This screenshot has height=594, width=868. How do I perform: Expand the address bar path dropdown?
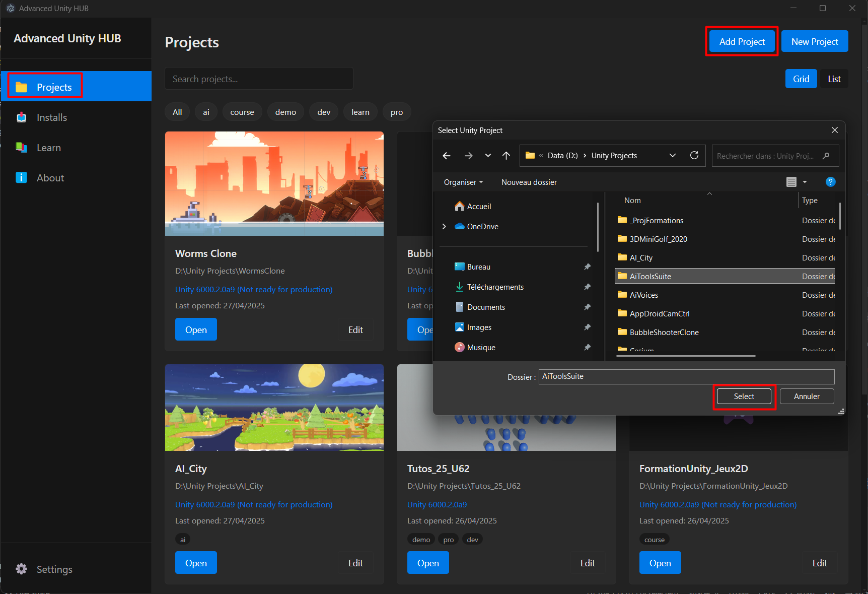click(672, 156)
